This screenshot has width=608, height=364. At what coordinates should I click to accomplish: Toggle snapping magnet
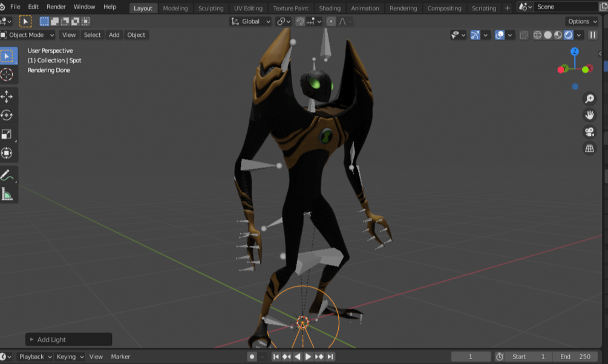[x=300, y=21]
